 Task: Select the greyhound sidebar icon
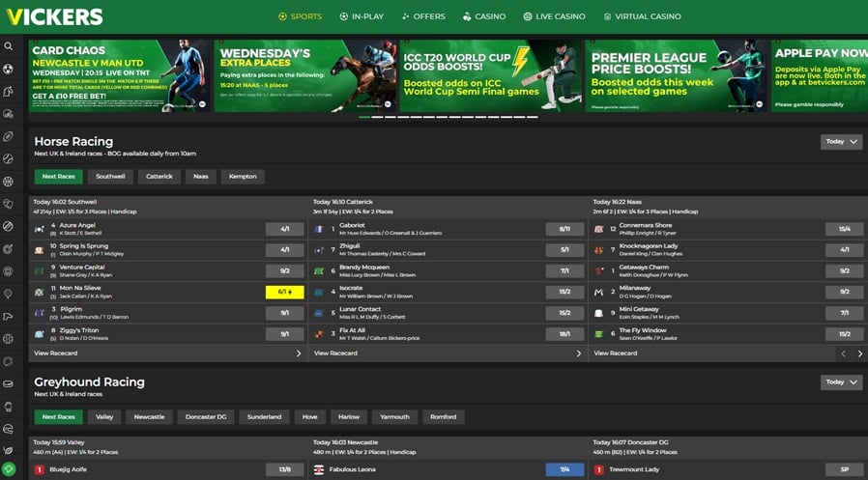[9, 317]
